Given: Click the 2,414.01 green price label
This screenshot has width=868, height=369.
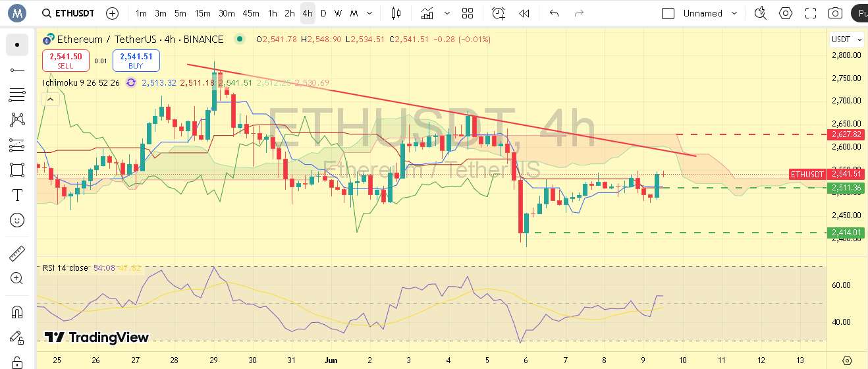Looking at the screenshot, I should [x=846, y=233].
